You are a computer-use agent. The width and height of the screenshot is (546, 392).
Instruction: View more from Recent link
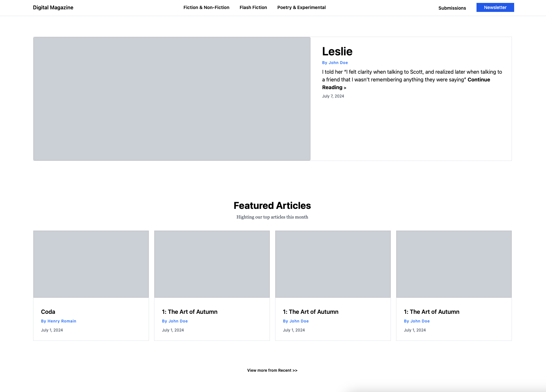272,370
